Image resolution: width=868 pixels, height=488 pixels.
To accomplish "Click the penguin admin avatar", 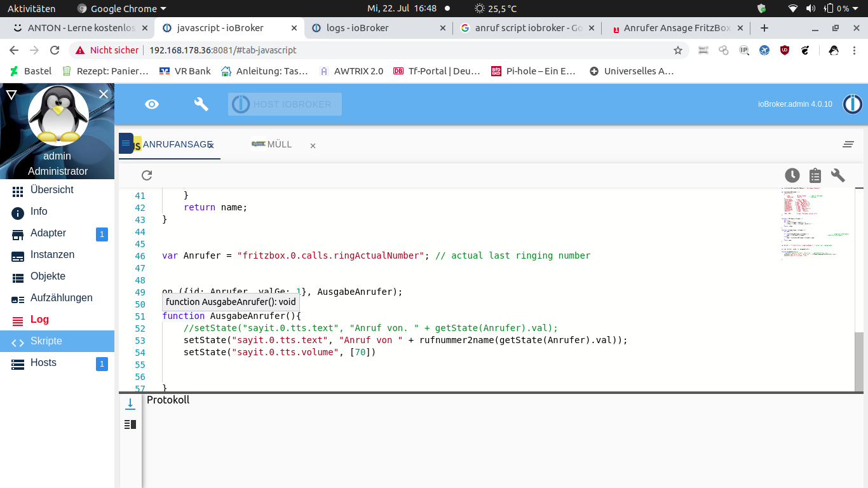I will click(x=58, y=116).
